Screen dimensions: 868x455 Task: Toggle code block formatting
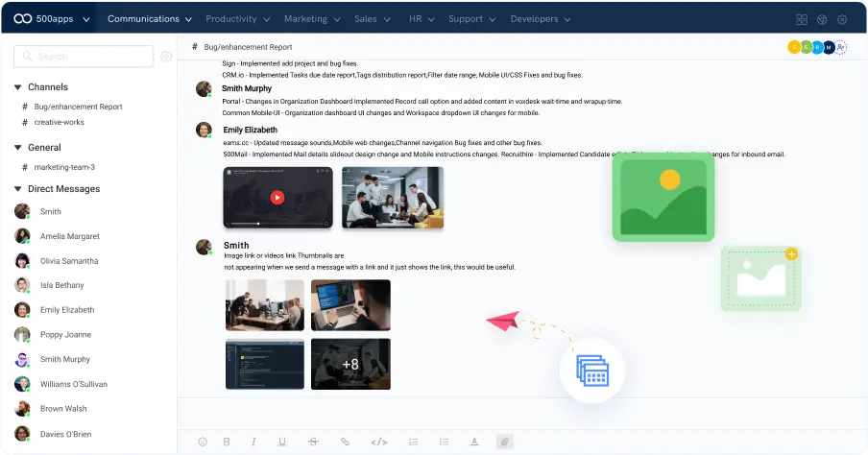pyautogui.click(x=379, y=442)
